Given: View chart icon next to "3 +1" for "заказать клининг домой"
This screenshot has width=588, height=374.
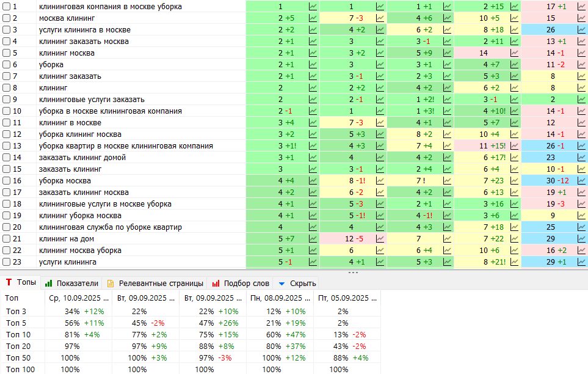Looking at the screenshot, I should (x=313, y=158).
